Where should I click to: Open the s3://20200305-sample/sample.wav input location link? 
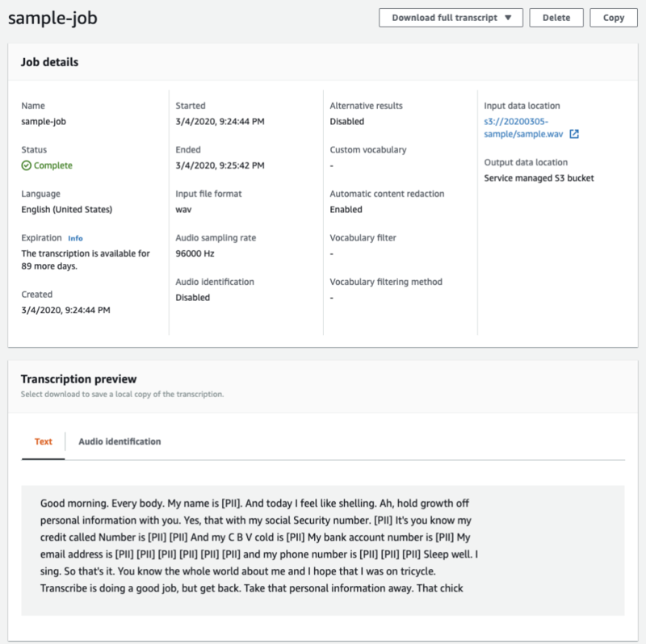click(523, 128)
